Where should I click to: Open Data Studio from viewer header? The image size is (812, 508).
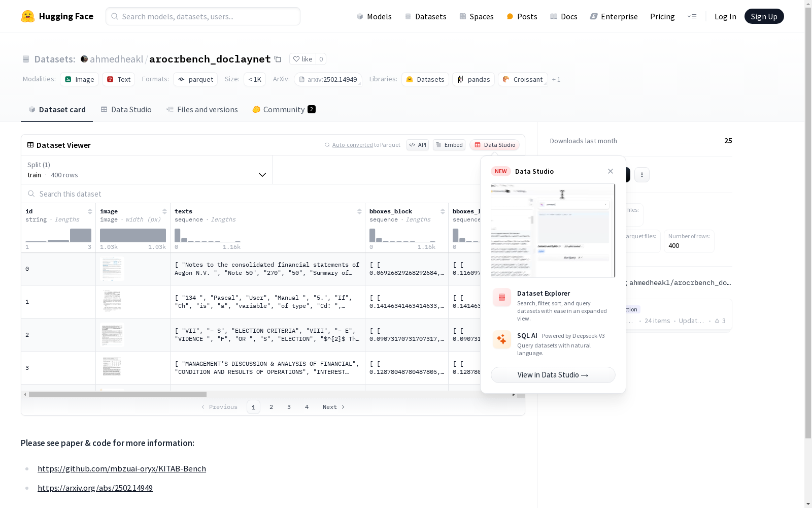[495, 145]
